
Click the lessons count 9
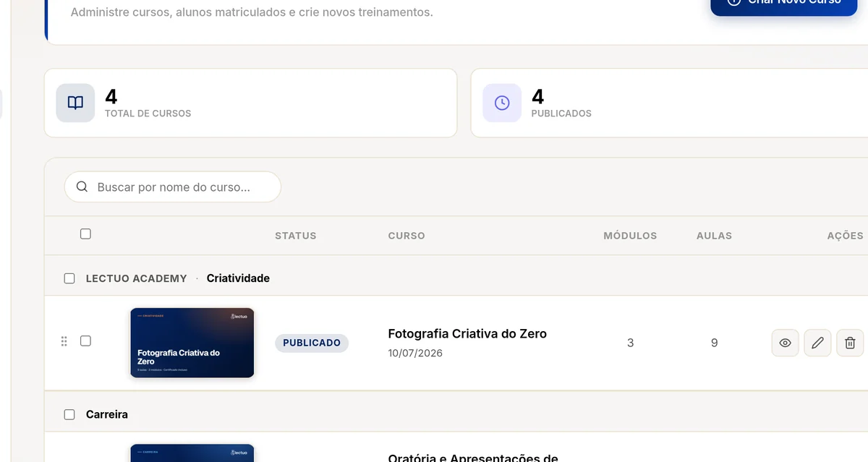click(714, 343)
